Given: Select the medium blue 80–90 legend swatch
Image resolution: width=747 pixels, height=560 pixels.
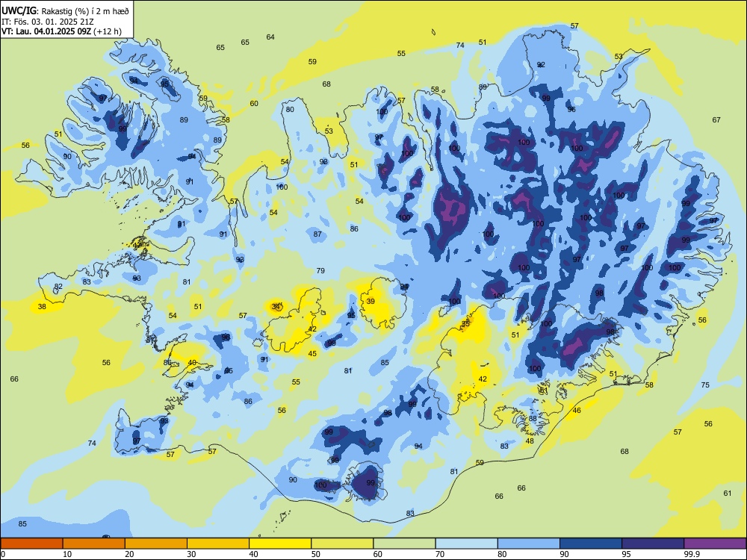Looking at the screenshot, I should [x=529, y=544].
